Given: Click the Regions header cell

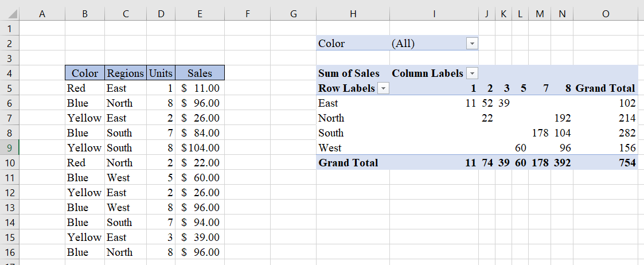Looking at the screenshot, I should (126, 73).
